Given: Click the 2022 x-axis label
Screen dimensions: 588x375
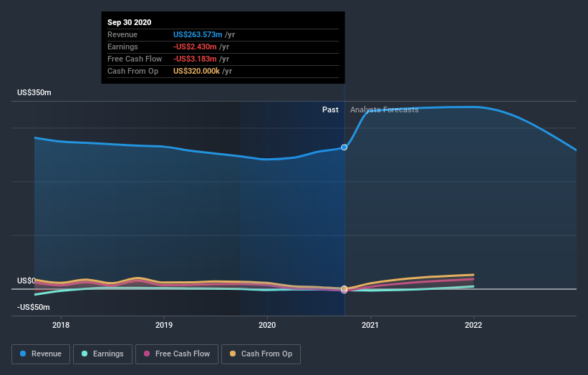Looking at the screenshot, I should tap(473, 325).
